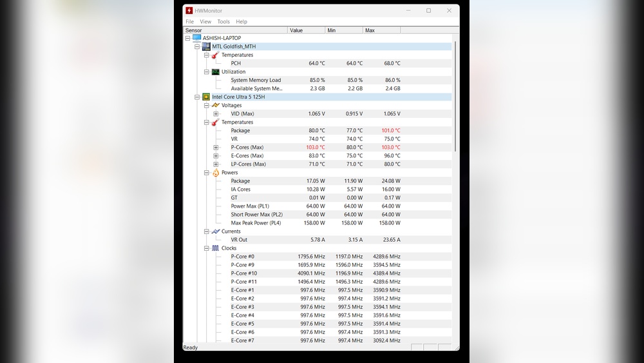Click the Sensor column header
The width and height of the screenshot is (644, 363).
click(235, 30)
